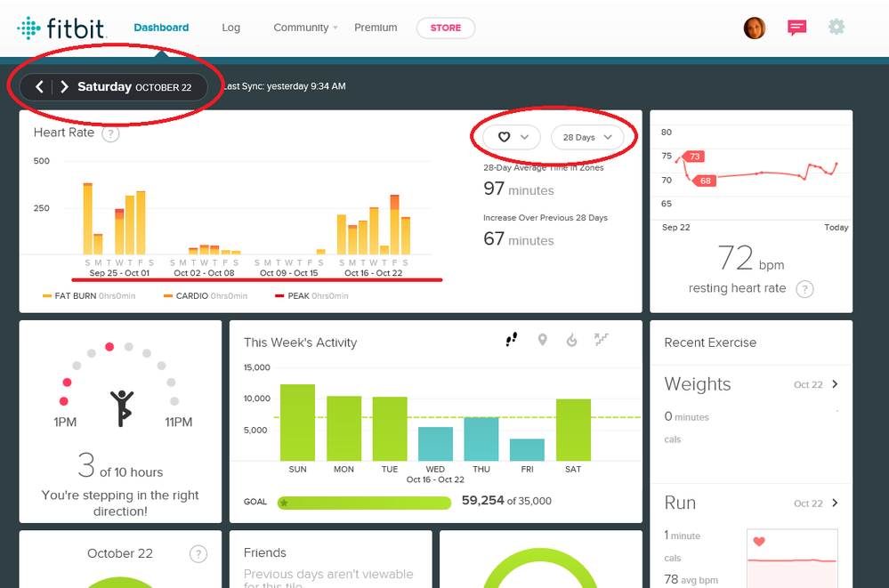Click the STORE button

[446, 28]
